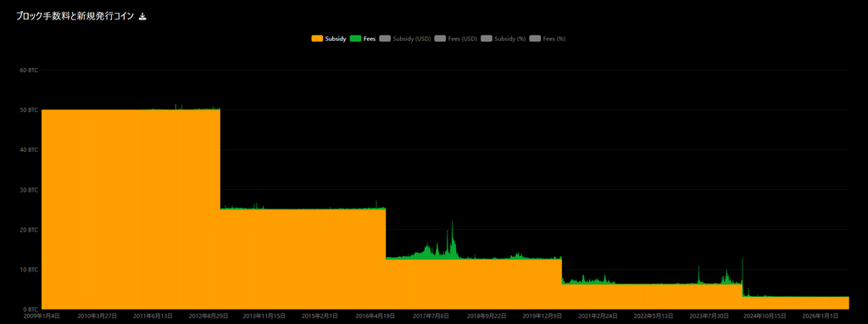The image size is (868, 324).
Task: Click the chart title ブロック手数料と新規発行コイン
Action: (x=75, y=17)
